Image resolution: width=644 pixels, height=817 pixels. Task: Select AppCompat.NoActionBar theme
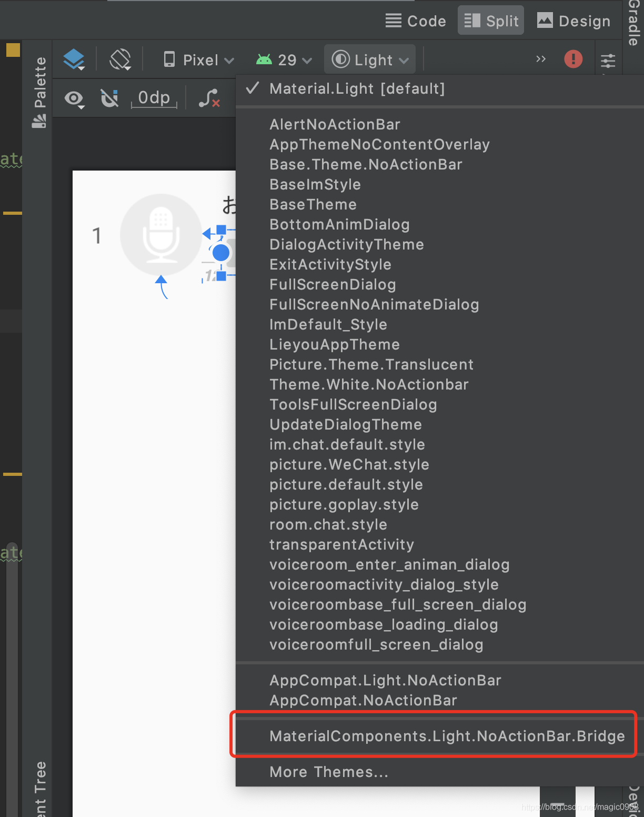pyautogui.click(x=440, y=700)
